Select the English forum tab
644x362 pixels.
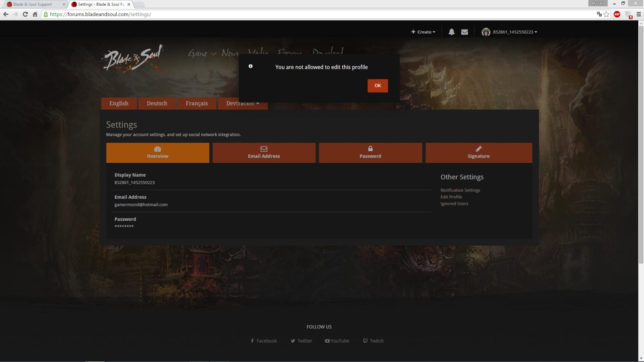point(119,103)
